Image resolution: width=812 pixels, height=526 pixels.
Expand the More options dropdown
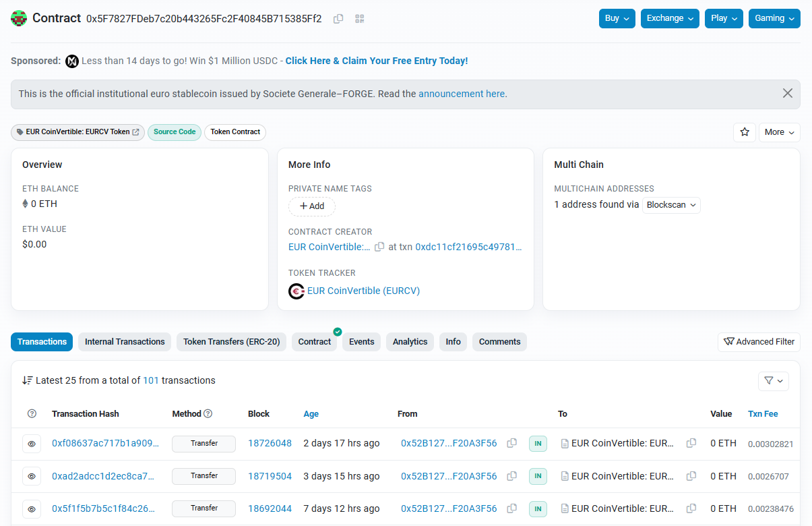(x=780, y=132)
